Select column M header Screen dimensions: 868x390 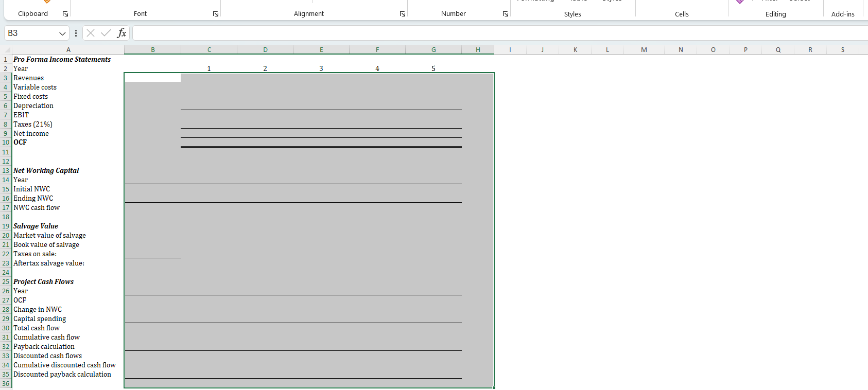(x=644, y=50)
